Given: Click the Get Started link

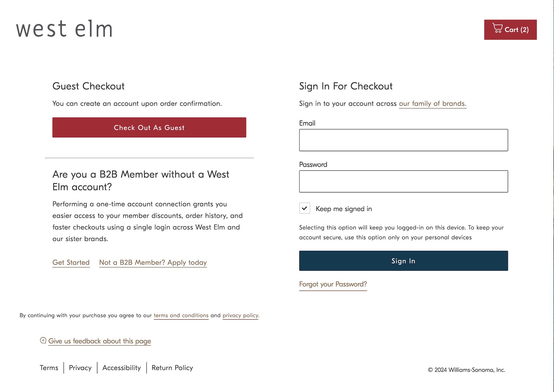Looking at the screenshot, I should click(x=71, y=263).
